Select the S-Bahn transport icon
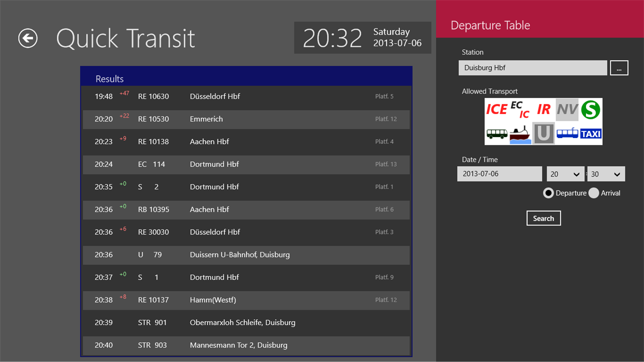 (x=591, y=109)
